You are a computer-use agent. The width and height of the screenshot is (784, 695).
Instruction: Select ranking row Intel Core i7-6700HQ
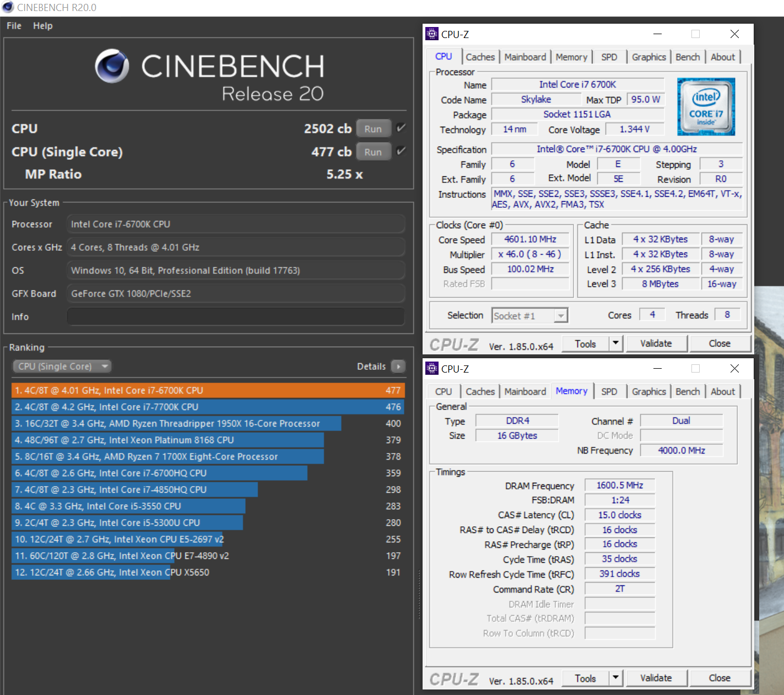[x=208, y=473]
